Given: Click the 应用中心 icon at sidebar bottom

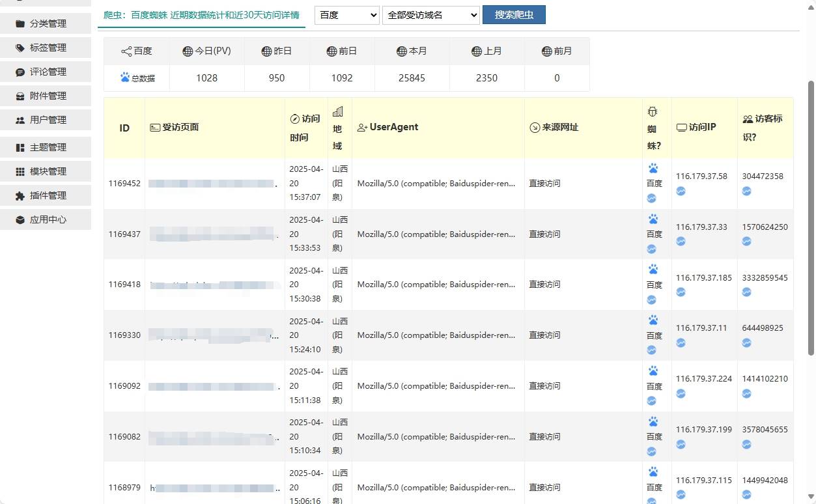Looking at the screenshot, I should 20,219.
